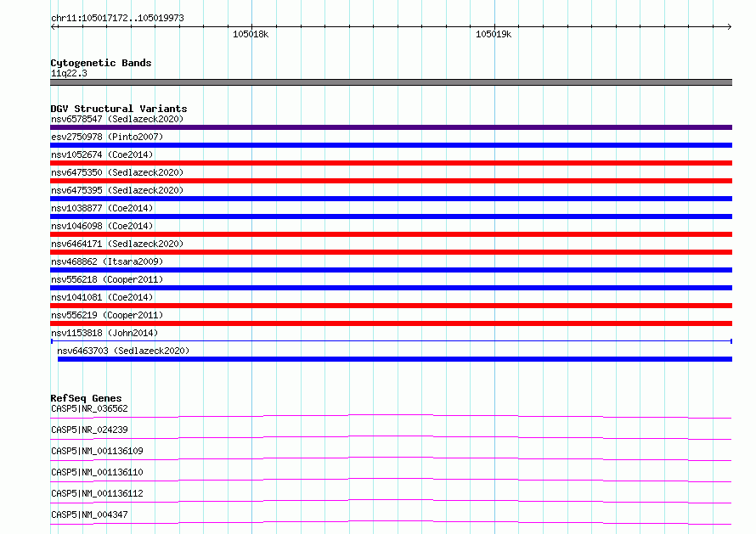Click the chr11:105017172..105019973 coordinate label

[117, 18]
